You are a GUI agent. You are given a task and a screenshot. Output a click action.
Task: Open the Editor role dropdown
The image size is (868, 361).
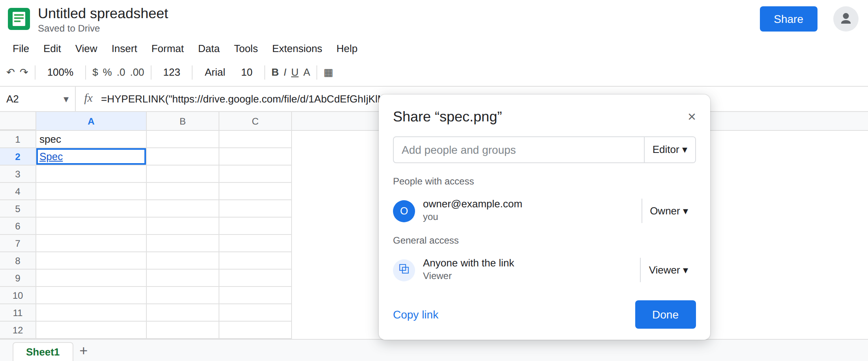pos(670,150)
